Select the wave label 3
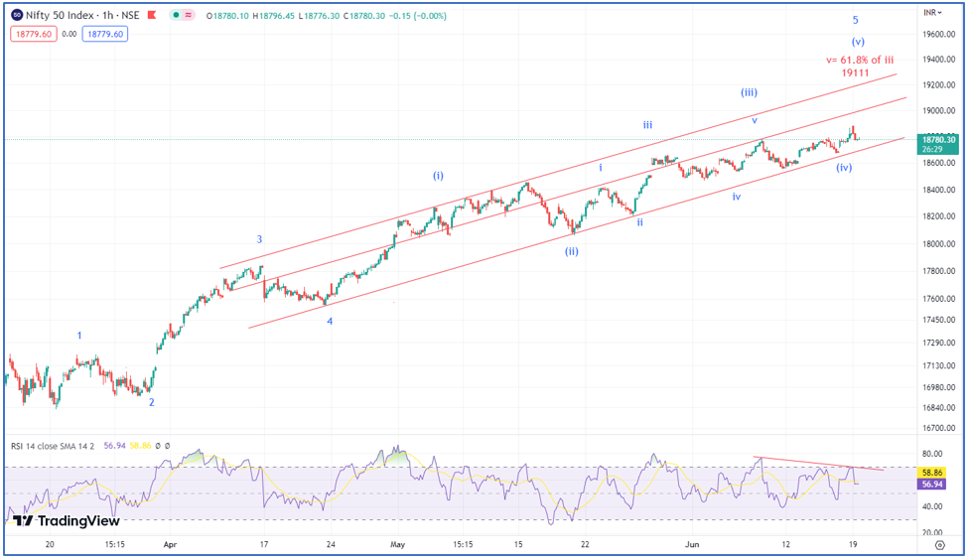This screenshot has height=560, width=969. [x=259, y=239]
